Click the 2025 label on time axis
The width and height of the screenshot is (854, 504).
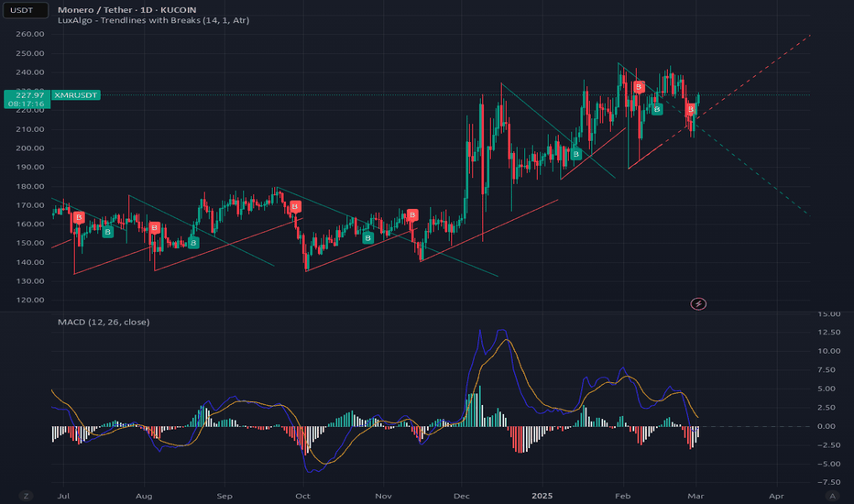542,496
